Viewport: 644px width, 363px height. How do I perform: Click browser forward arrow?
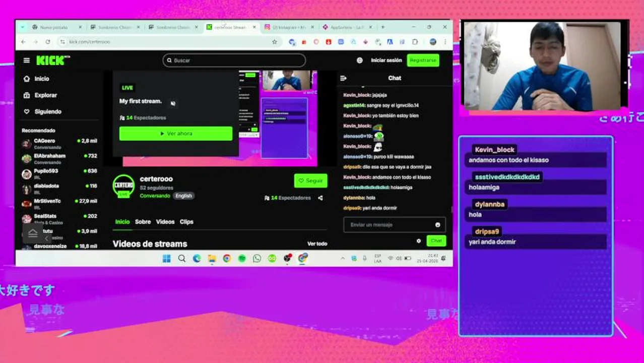[x=35, y=42]
